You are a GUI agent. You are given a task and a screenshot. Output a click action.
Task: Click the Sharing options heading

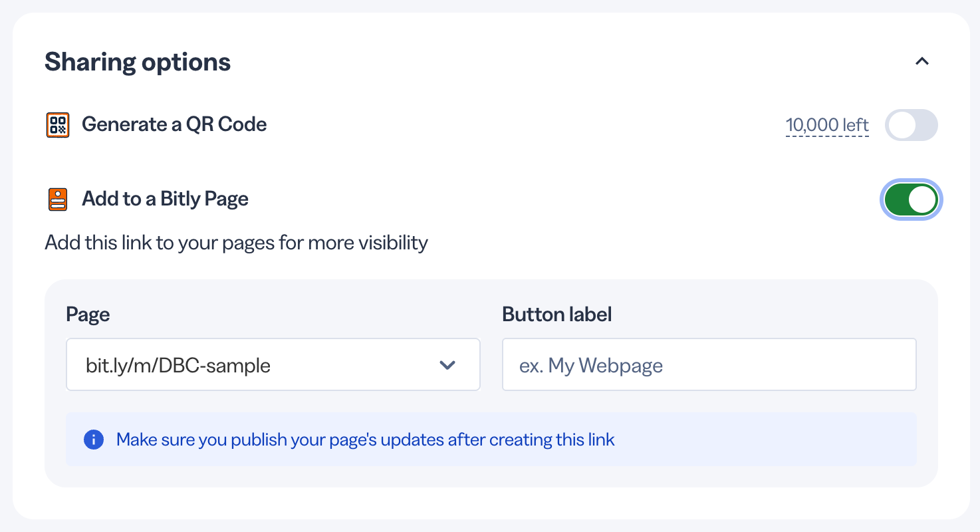point(138,62)
